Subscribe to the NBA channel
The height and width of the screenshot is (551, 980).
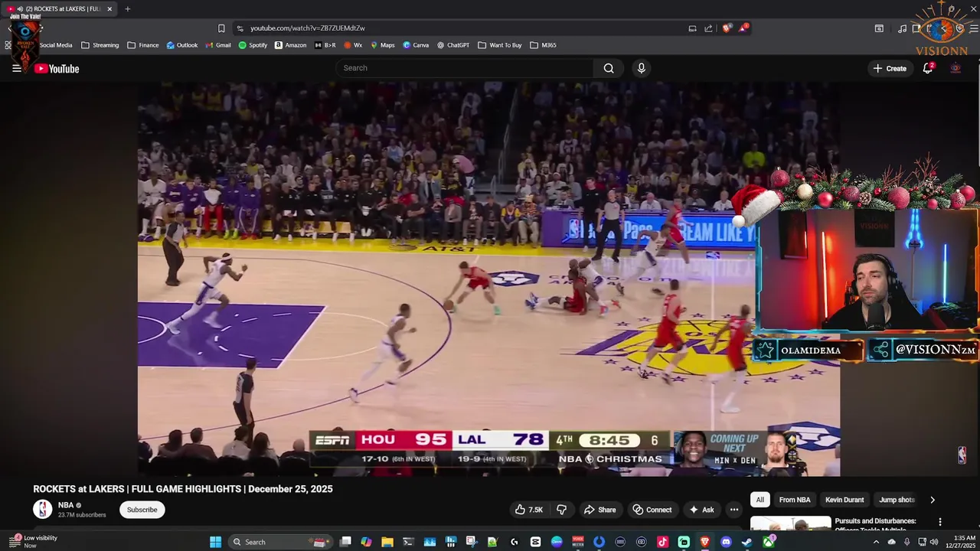(x=142, y=510)
